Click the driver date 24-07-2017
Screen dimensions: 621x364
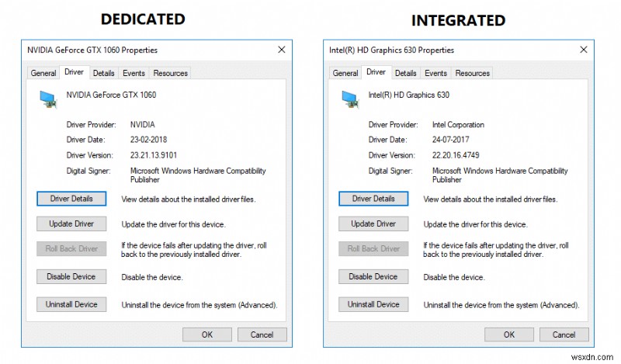[451, 140]
